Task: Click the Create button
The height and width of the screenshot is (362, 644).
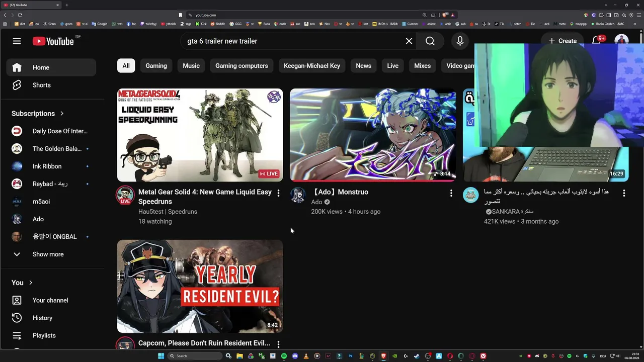Action: (562, 41)
